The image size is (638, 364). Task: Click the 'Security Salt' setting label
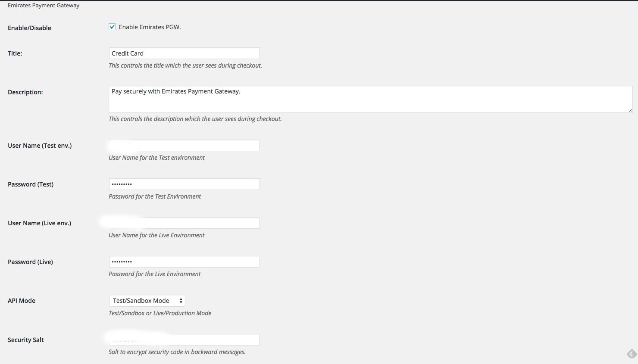point(26,340)
